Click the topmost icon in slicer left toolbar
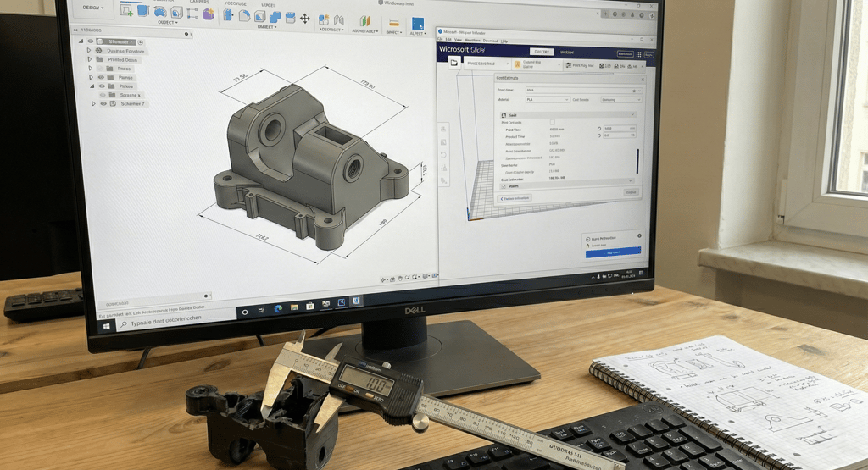Screen dimensions: 868x470 coord(443,129)
